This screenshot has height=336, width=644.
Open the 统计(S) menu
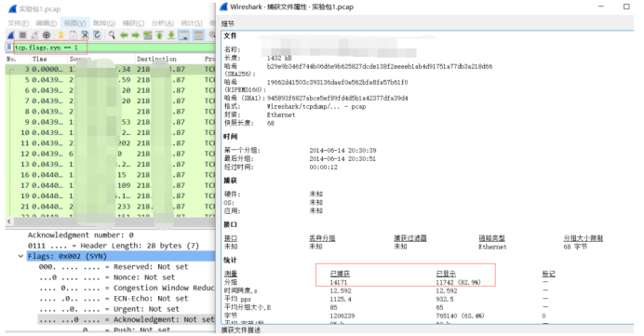coord(192,23)
